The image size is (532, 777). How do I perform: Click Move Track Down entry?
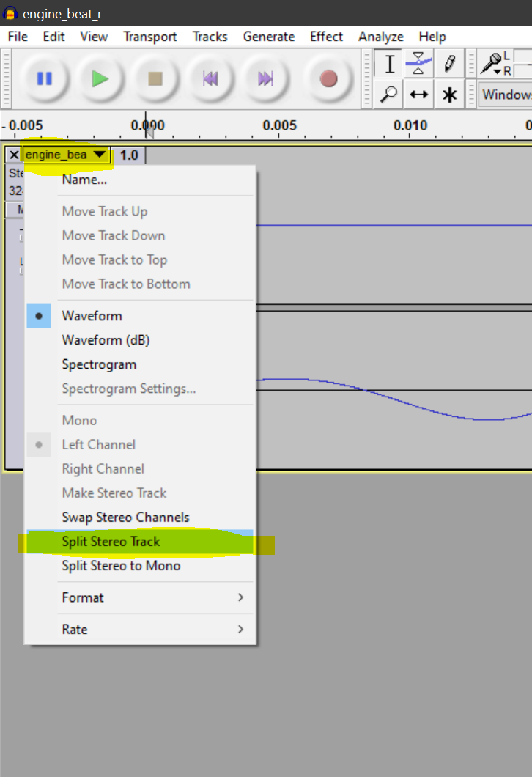tap(140, 236)
